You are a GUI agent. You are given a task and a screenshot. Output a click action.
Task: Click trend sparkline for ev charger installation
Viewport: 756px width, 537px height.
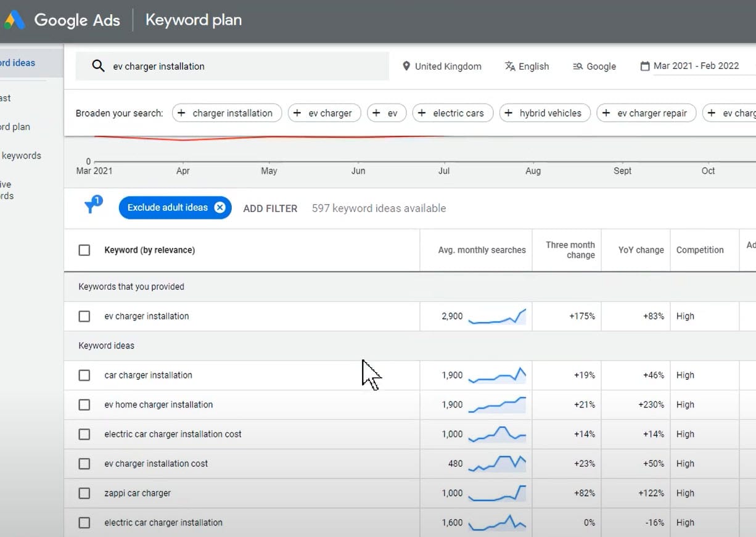(x=497, y=316)
